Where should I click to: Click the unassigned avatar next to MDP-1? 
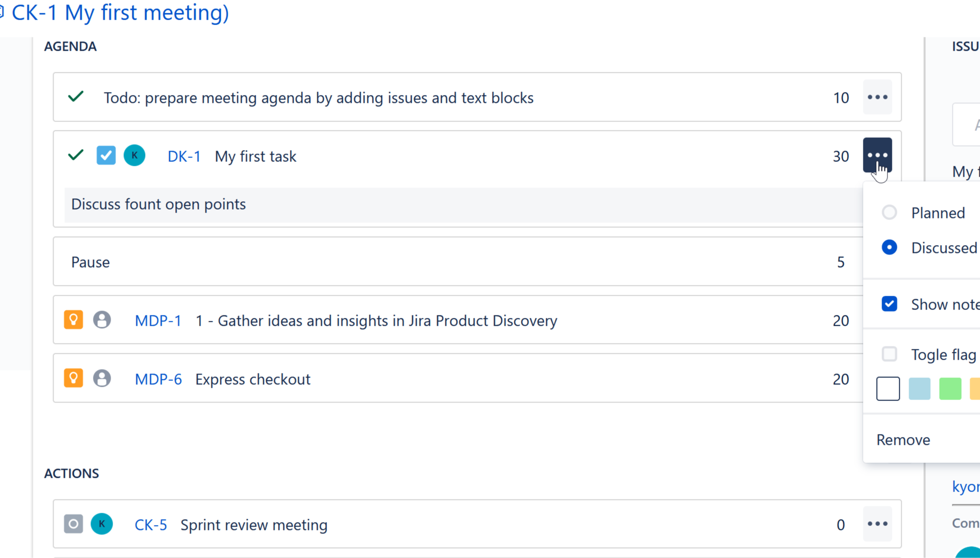(x=102, y=320)
